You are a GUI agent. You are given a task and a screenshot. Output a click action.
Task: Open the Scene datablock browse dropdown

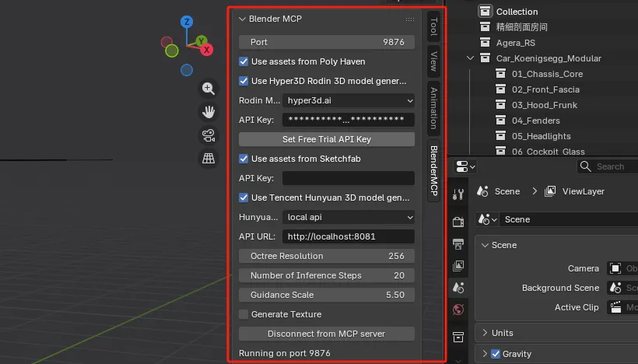pyautogui.click(x=488, y=219)
